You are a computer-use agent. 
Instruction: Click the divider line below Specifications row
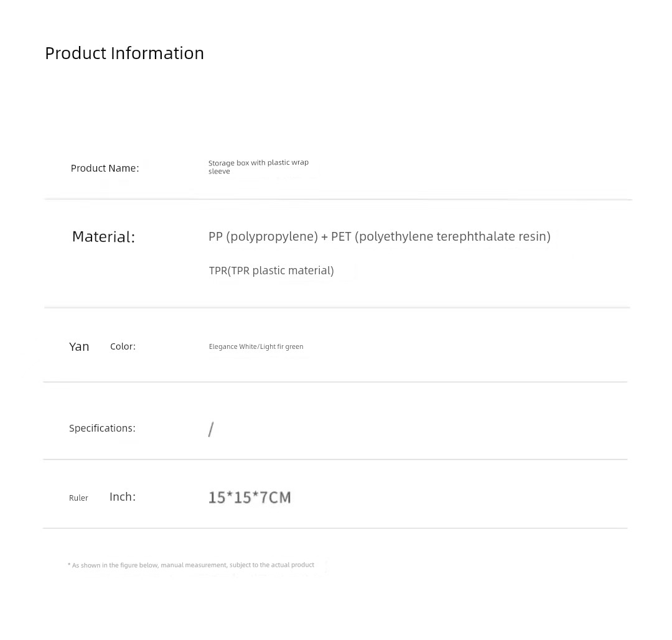335,460
